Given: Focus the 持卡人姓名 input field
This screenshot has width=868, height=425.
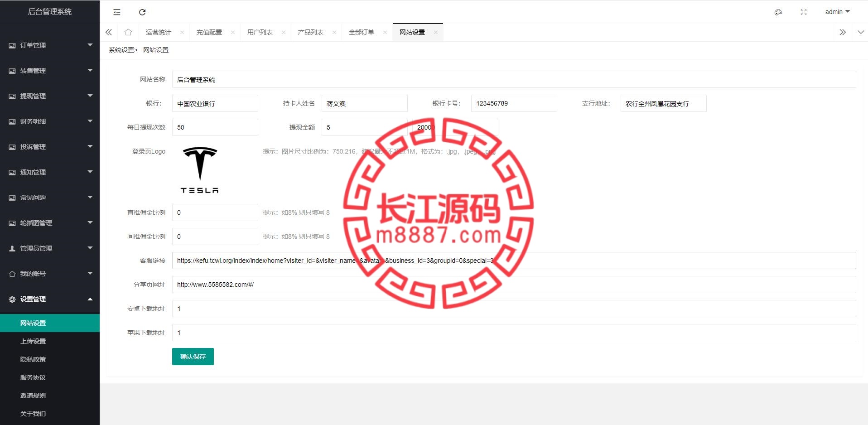Looking at the screenshot, I should click(365, 103).
